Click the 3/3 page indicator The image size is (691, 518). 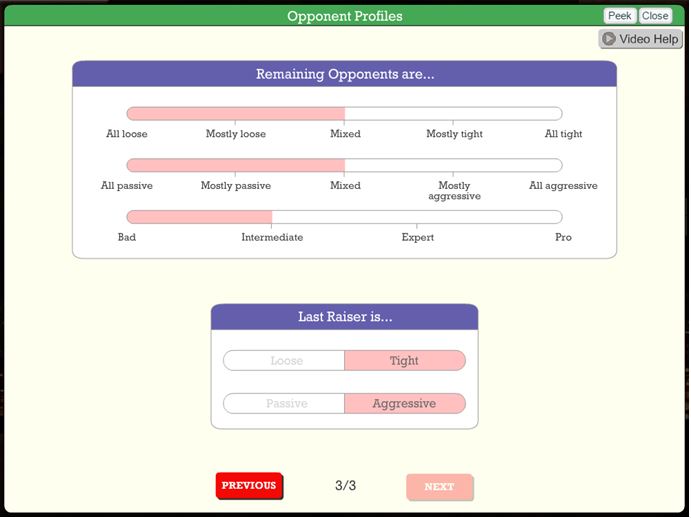click(x=345, y=485)
